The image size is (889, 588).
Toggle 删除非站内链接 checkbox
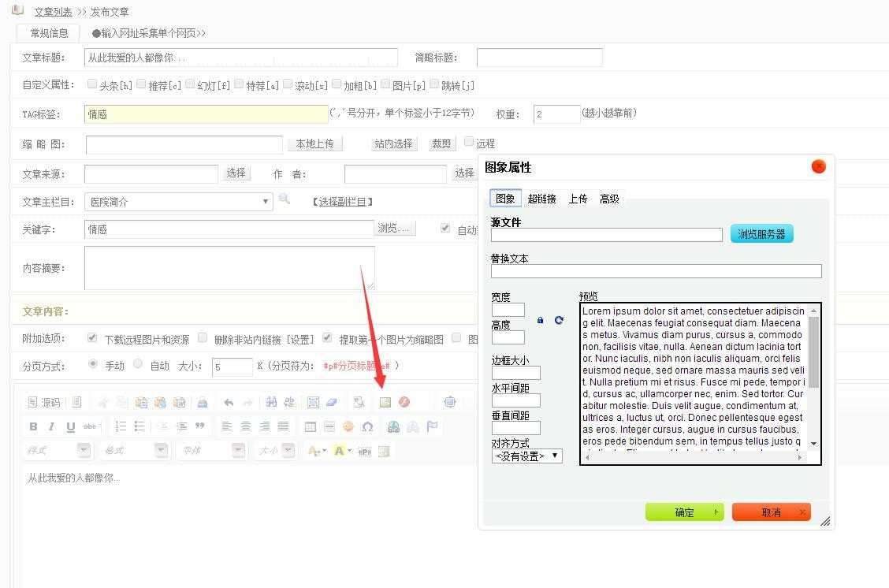point(203,337)
